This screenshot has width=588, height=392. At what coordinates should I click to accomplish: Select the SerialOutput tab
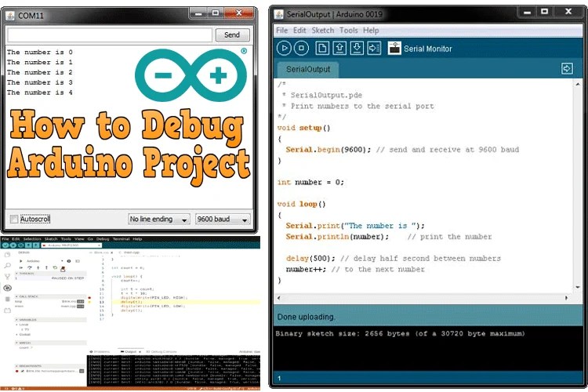308,70
